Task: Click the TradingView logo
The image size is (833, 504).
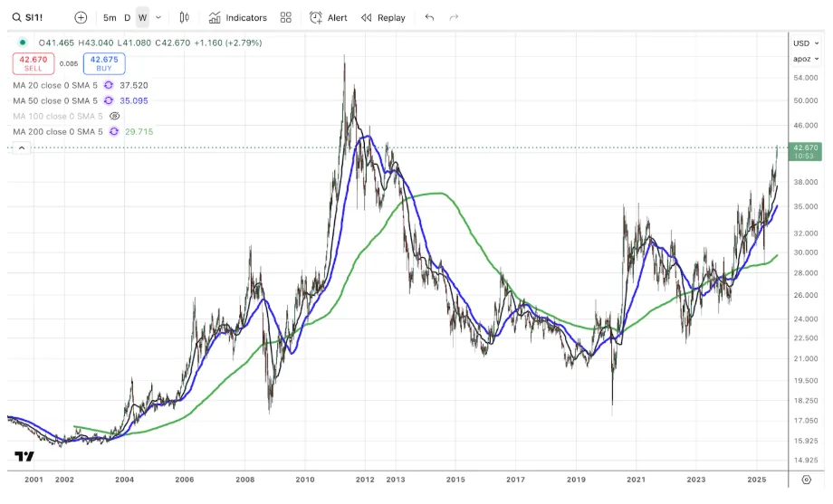Action: [x=24, y=456]
